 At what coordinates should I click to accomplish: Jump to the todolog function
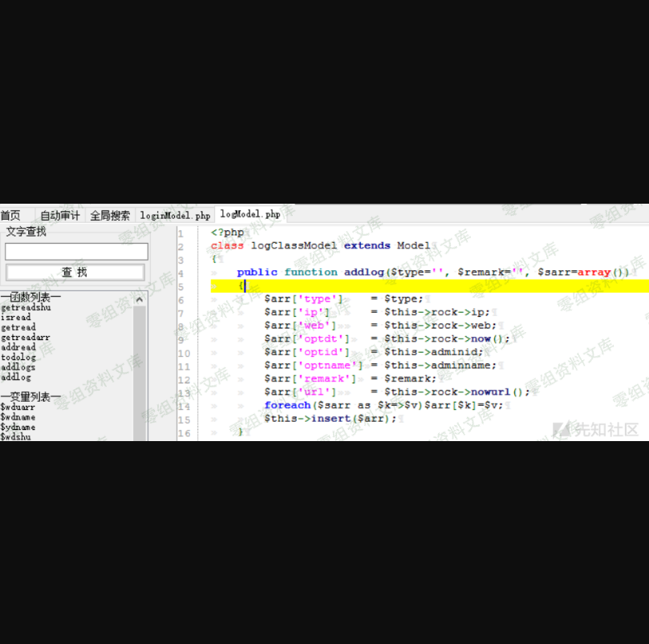[x=18, y=358]
